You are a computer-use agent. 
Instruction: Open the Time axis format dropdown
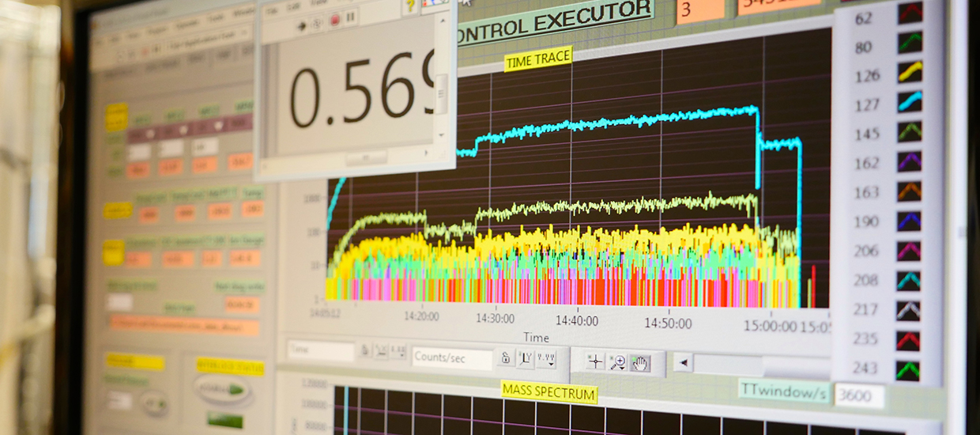(399, 350)
